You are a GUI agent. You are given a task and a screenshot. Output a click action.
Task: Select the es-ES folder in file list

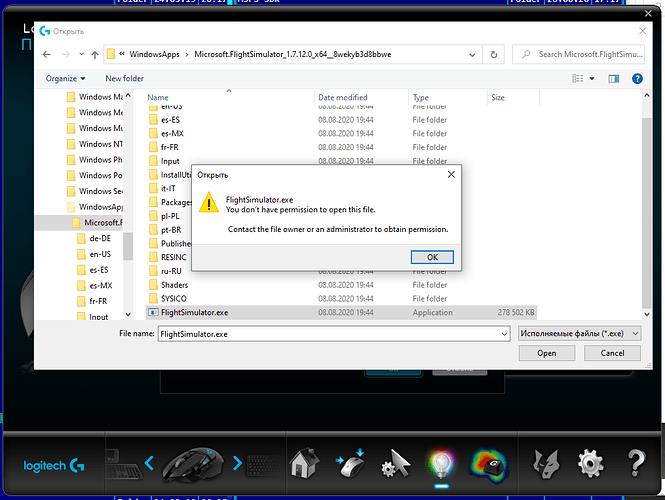pos(170,120)
